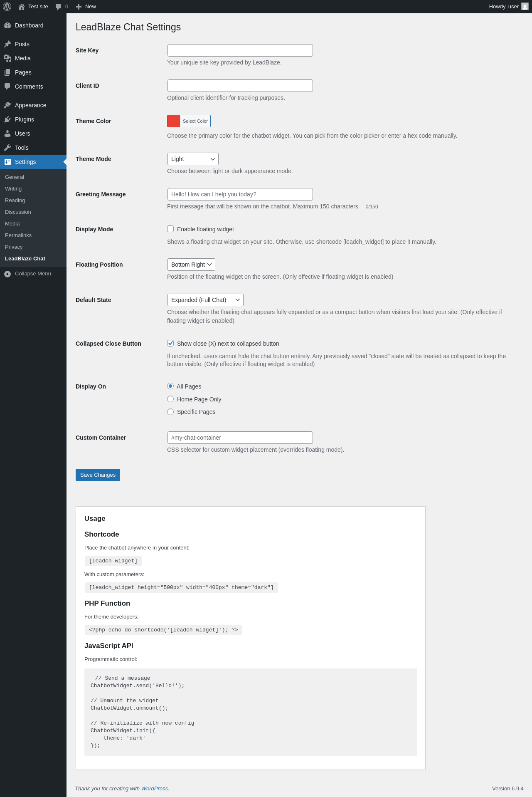
Task: Click the WordPress logo icon
Action: click(x=7, y=7)
